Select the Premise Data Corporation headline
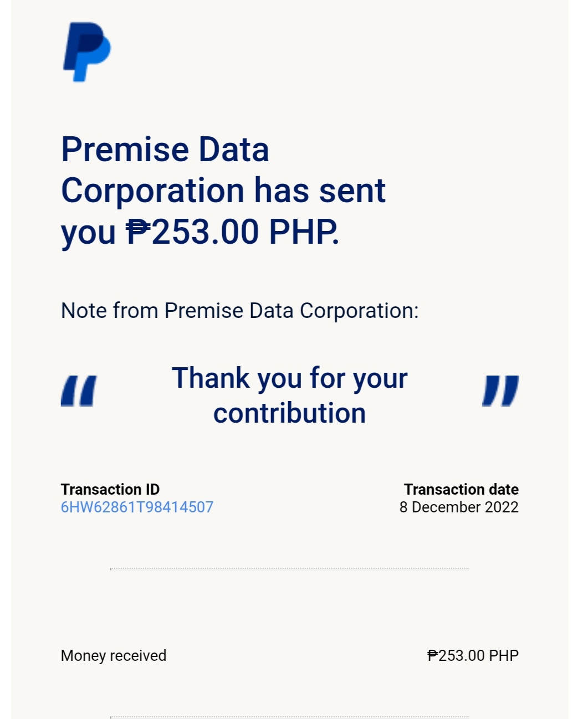Screen dimensions: 588x719 223,191
